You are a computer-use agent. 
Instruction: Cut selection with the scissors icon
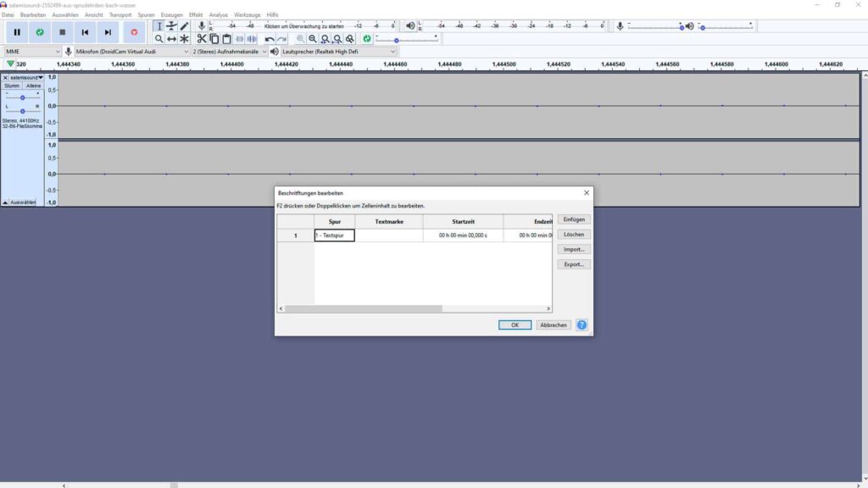[x=202, y=39]
